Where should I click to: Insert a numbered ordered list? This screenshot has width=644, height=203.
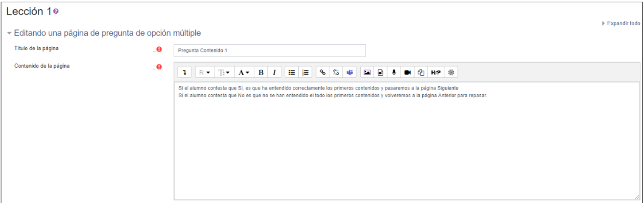305,72
